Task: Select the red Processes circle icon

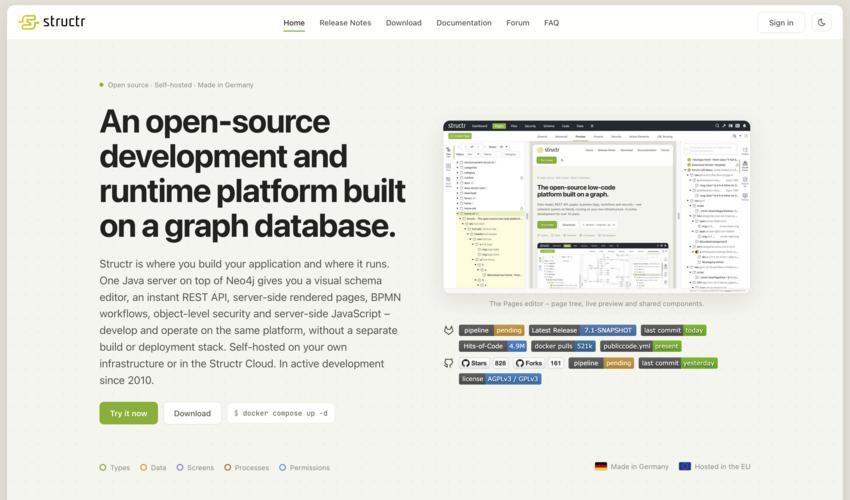Action: point(228,467)
